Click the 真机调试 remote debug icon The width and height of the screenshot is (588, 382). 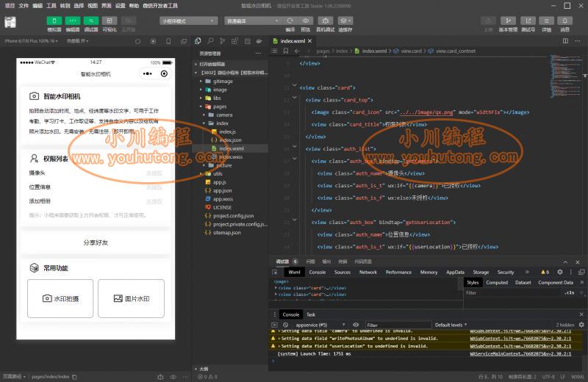click(x=325, y=21)
